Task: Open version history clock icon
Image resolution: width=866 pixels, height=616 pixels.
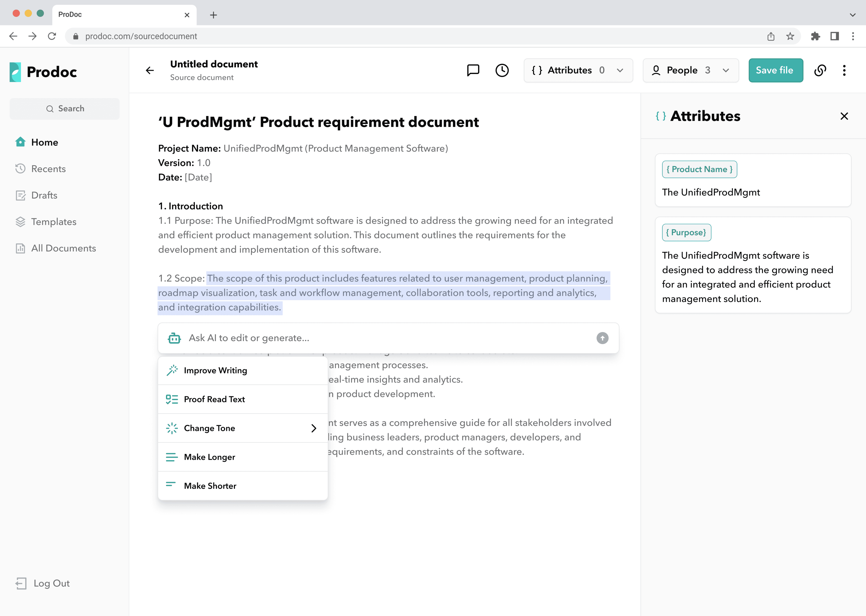Action: [502, 70]
